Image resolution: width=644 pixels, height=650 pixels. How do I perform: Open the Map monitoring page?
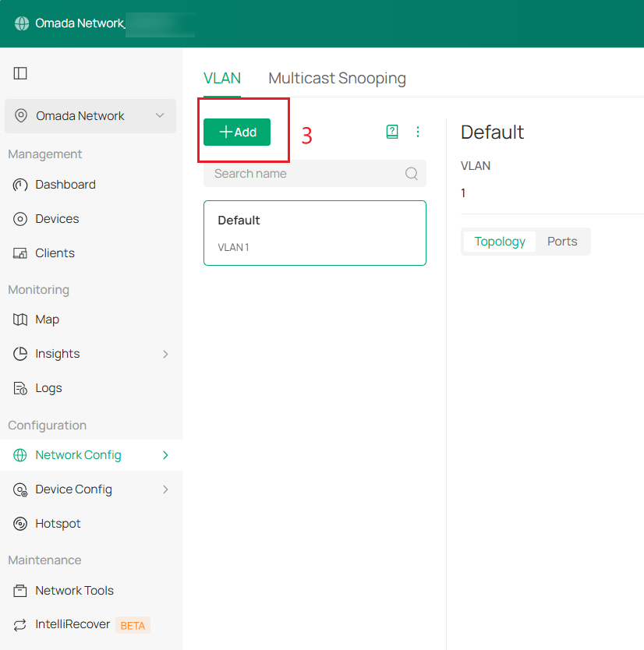pyautogui.click(x=47, y=320)
